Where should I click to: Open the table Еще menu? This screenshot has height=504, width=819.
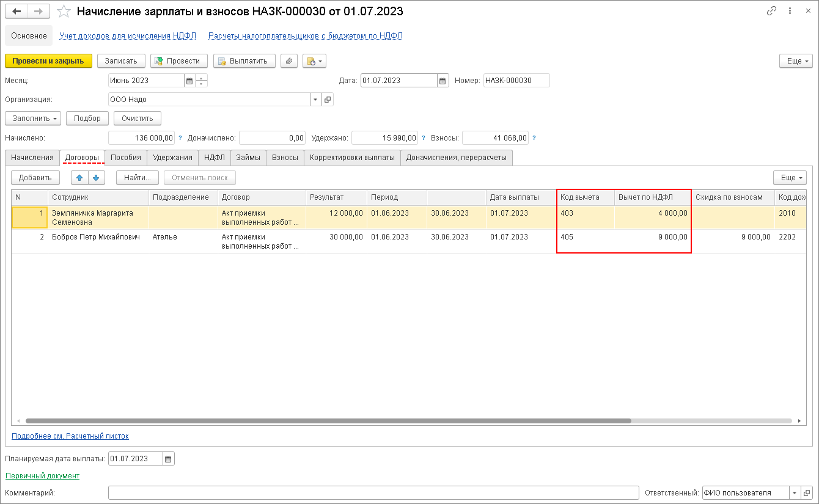coord(790,178)
